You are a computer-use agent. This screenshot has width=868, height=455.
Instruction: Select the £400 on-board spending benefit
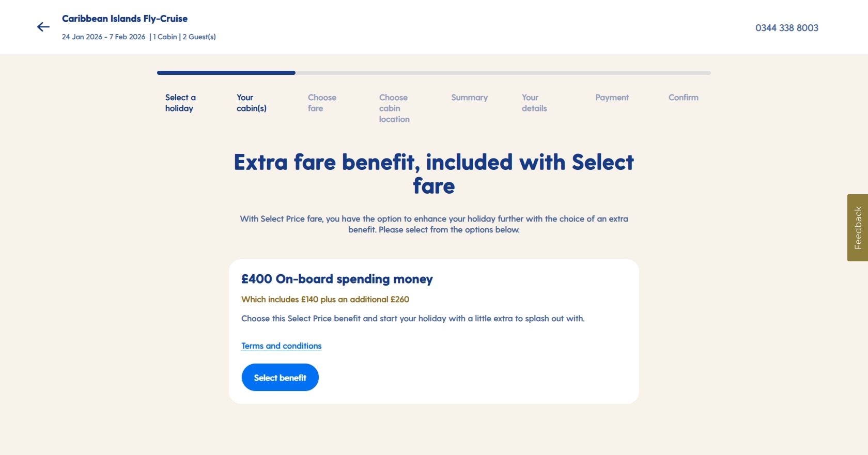click(280, 378)
